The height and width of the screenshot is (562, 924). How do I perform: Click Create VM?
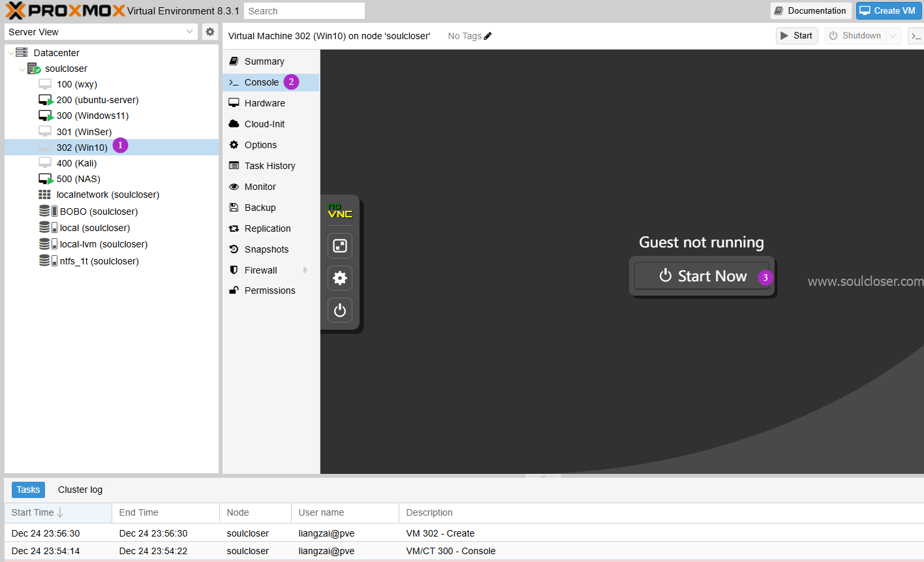(x=889, y=10)
